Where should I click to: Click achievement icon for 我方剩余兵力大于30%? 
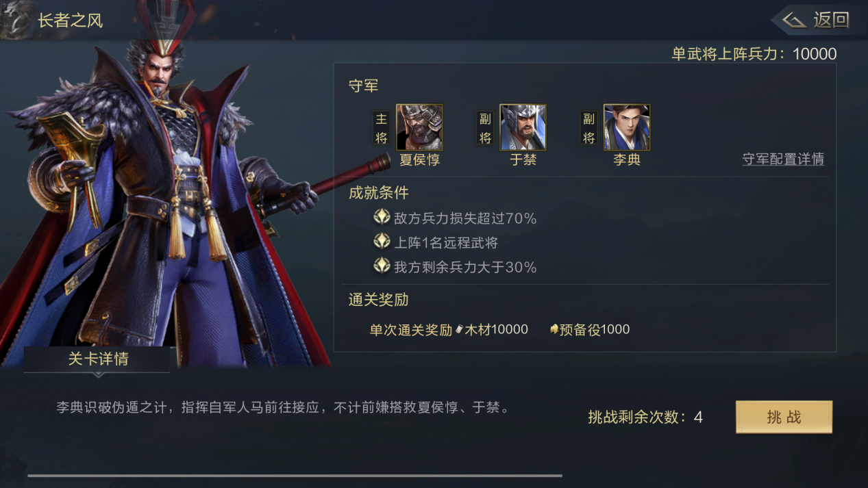pyautogui.click(x=382, y=266)
